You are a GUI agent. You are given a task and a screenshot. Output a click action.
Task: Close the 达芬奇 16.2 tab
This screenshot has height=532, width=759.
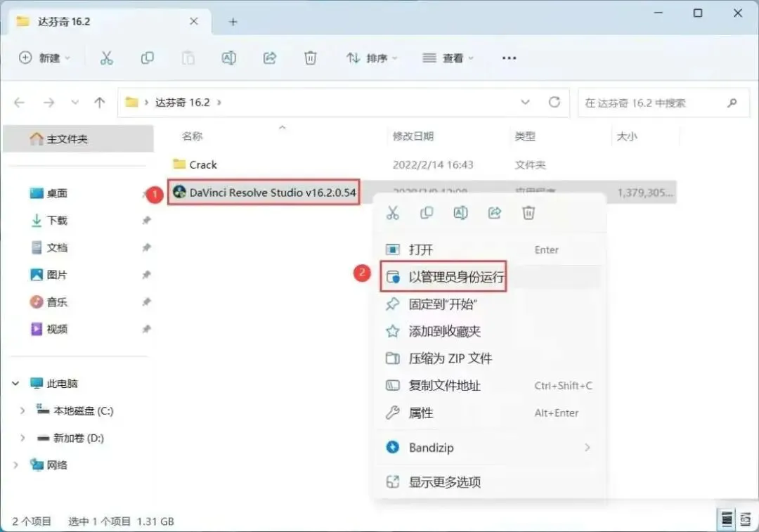click(x=194, y=21)
